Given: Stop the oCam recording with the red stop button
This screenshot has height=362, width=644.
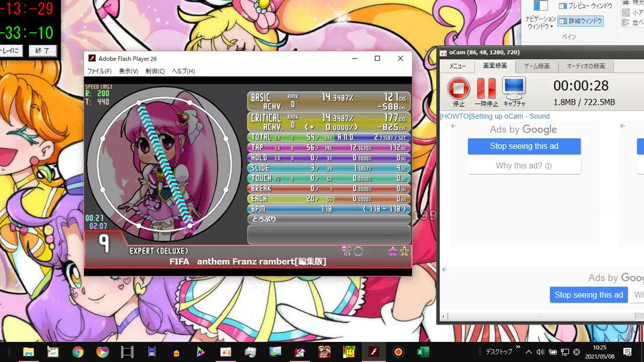Looking at the screenshot, I should click(458, 88).
